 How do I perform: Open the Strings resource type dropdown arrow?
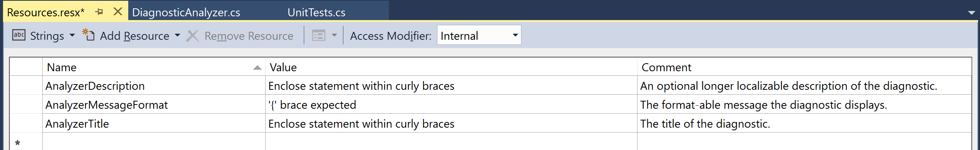point(72,36)
